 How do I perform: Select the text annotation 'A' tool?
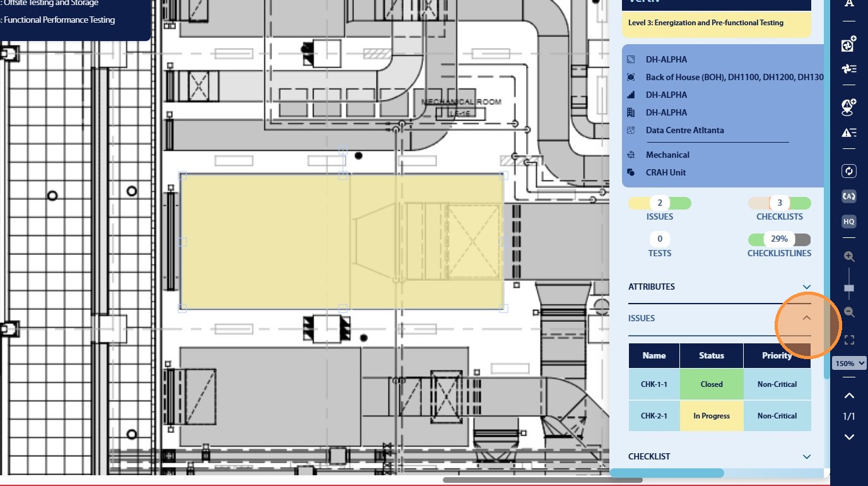coord(849,4)
